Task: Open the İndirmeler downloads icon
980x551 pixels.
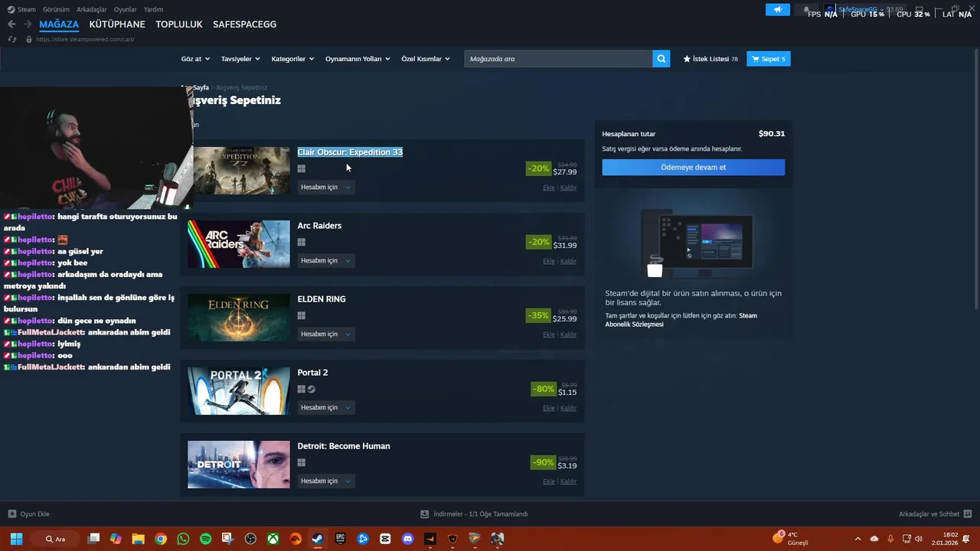Action: [424, 514]
